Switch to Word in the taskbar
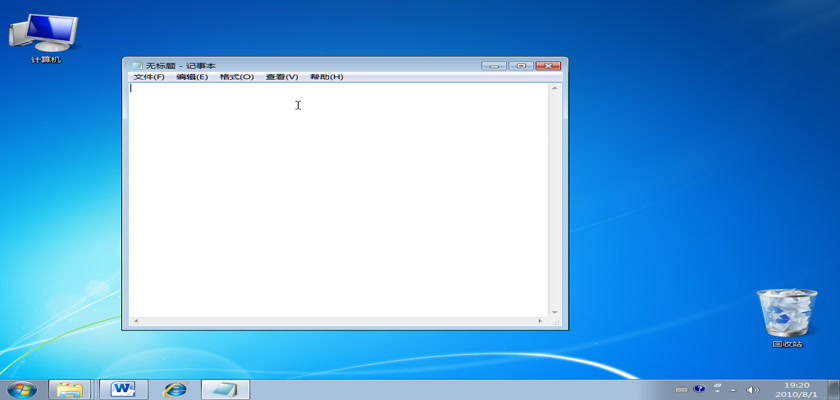Screen dimensions: 840x400 tap(123, 389)
